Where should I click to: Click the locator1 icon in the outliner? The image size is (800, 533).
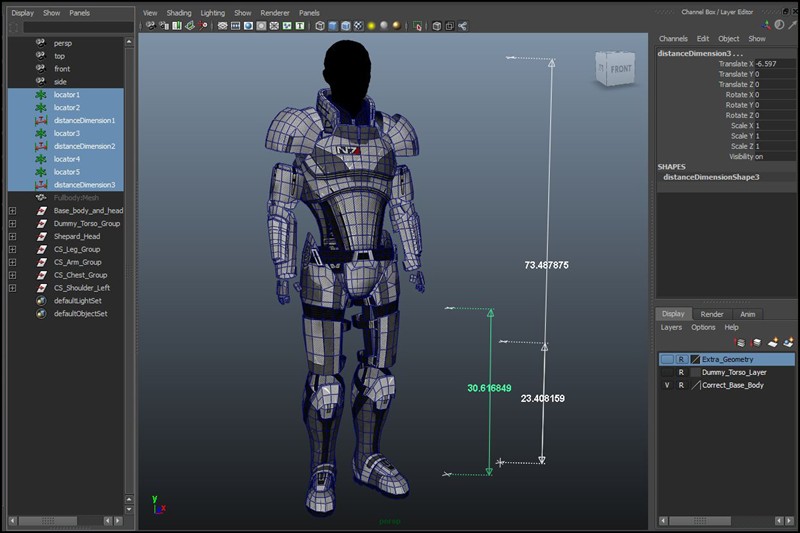coord(41,94)
